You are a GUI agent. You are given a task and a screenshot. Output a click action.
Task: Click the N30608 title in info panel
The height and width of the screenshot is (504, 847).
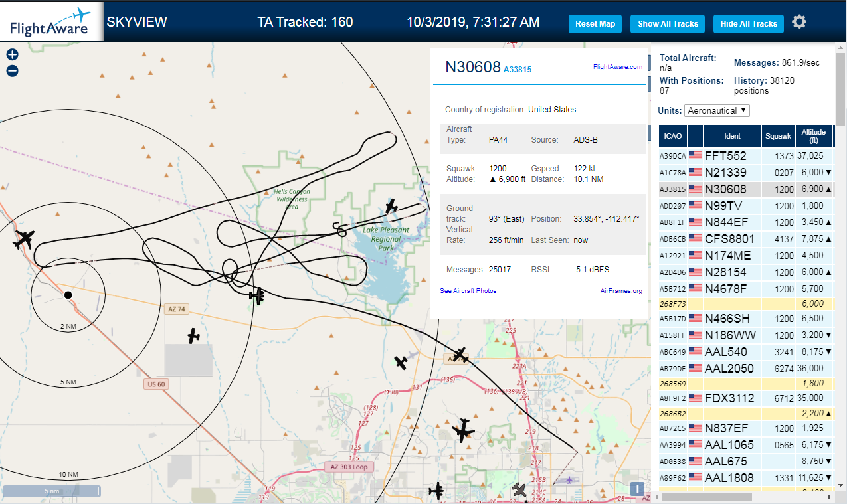click(x=472, y=67)
